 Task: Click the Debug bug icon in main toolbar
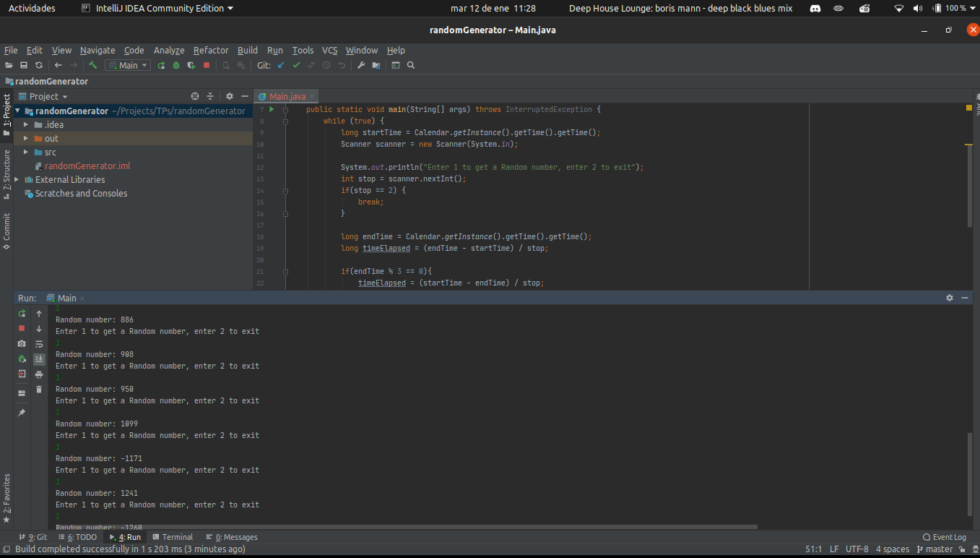point(176,65)
